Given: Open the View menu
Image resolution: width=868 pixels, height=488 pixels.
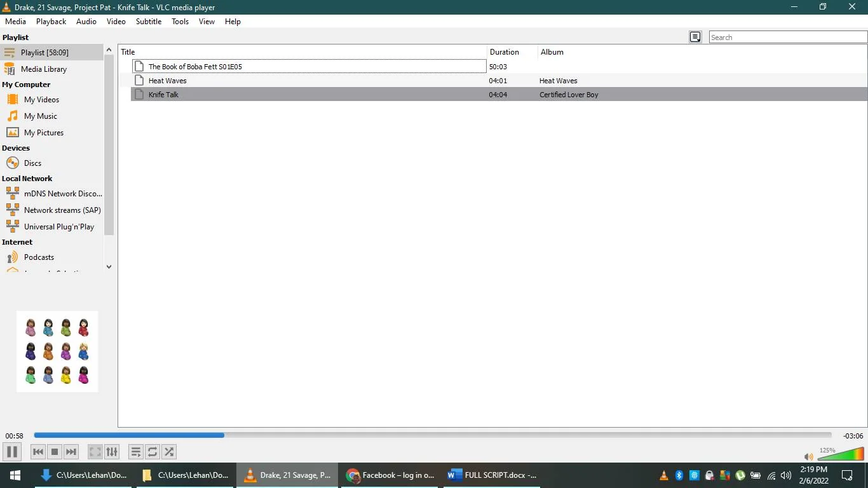Looking at the screenshot, I should (x=207, y=21).
